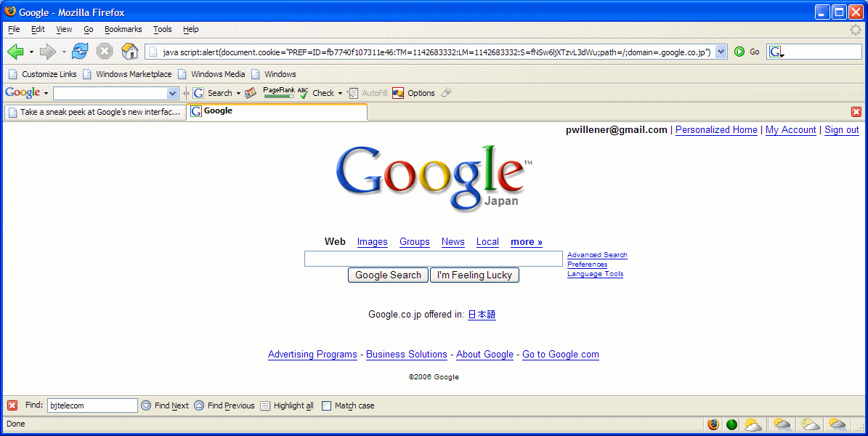The height and width of the screenshot is (436, 868).
Task: Open the Edit menu
Action: (x=38, y=29)
